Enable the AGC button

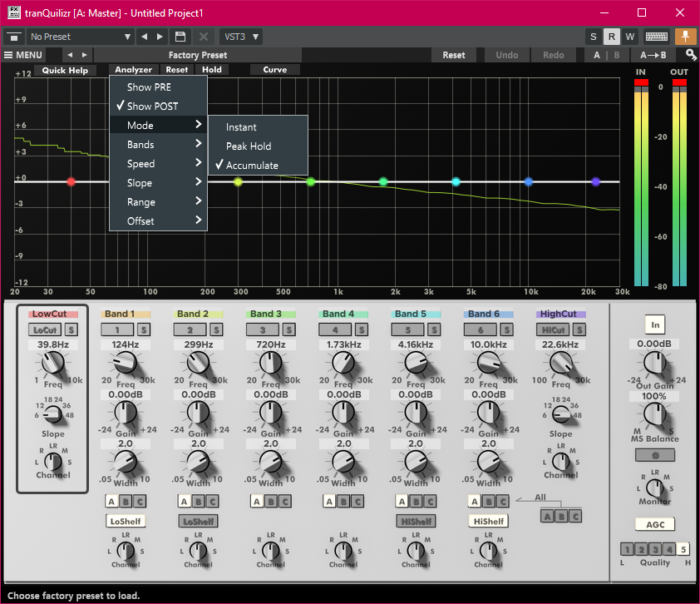pos(655,524)
